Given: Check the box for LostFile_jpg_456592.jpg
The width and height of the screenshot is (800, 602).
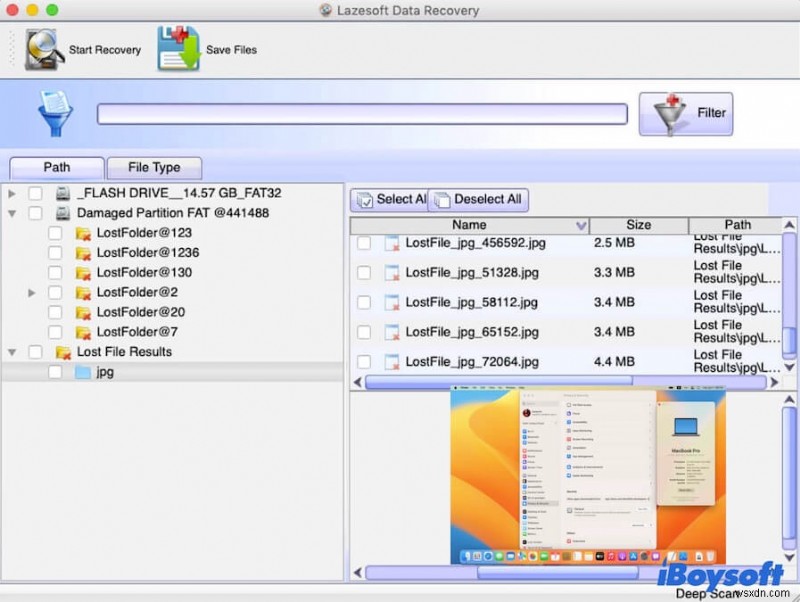Looking at the screenshot, I should point(364,243).
